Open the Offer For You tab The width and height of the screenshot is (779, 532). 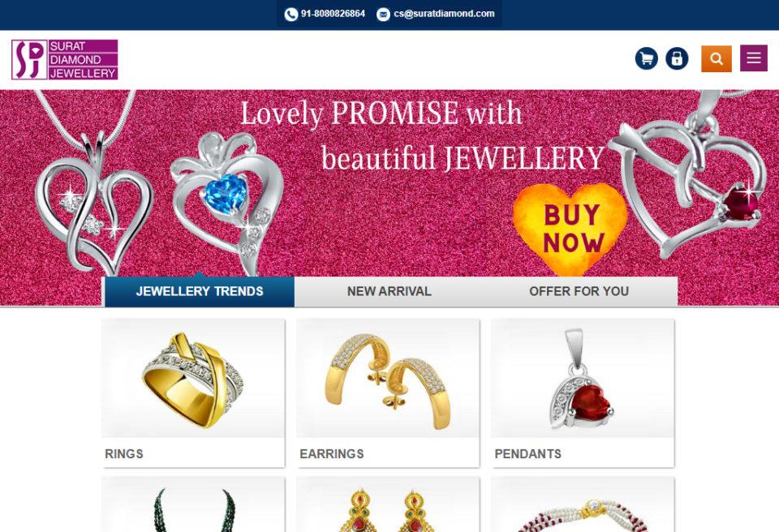click(x=579, y=292)
